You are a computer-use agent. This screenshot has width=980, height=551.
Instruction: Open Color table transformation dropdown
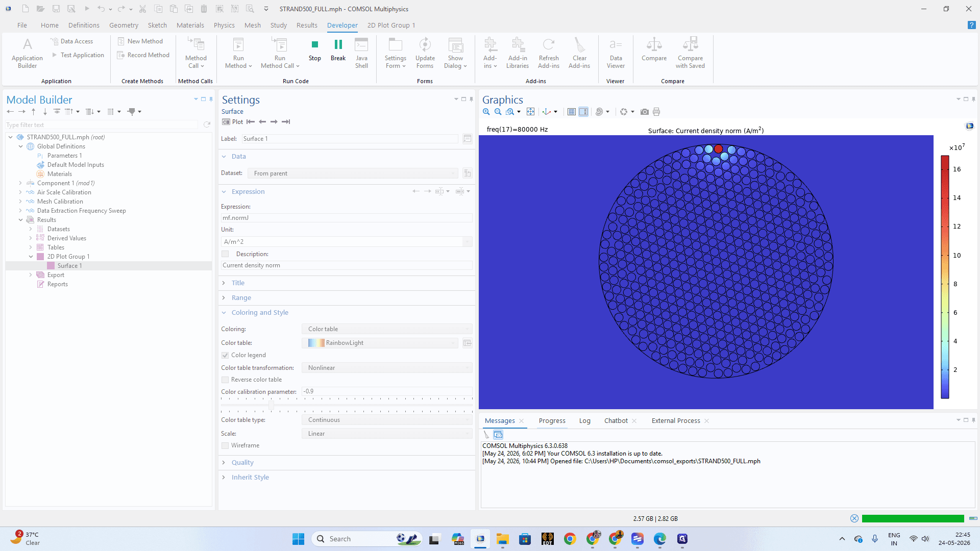(x=387, y=368)
